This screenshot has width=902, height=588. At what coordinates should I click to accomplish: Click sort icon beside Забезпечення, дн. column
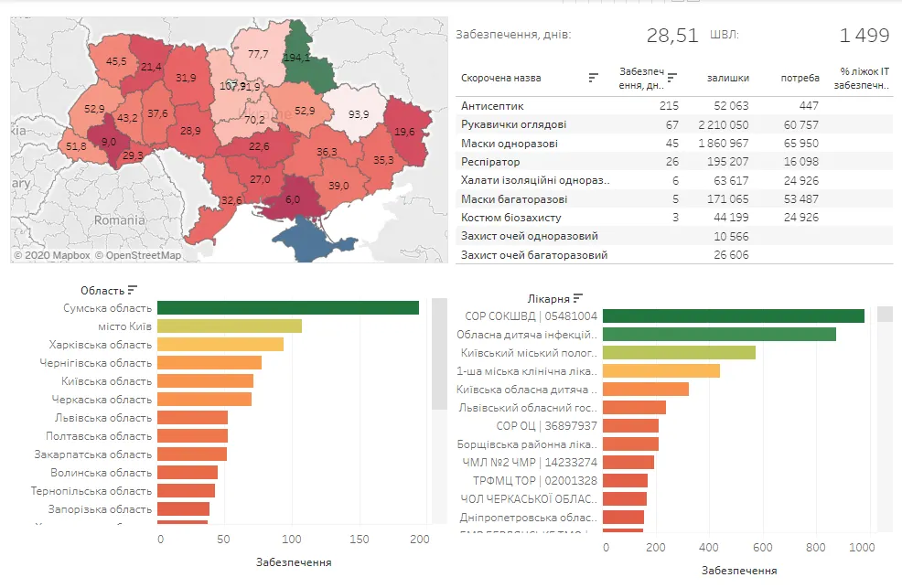click(x=671, y=77)
